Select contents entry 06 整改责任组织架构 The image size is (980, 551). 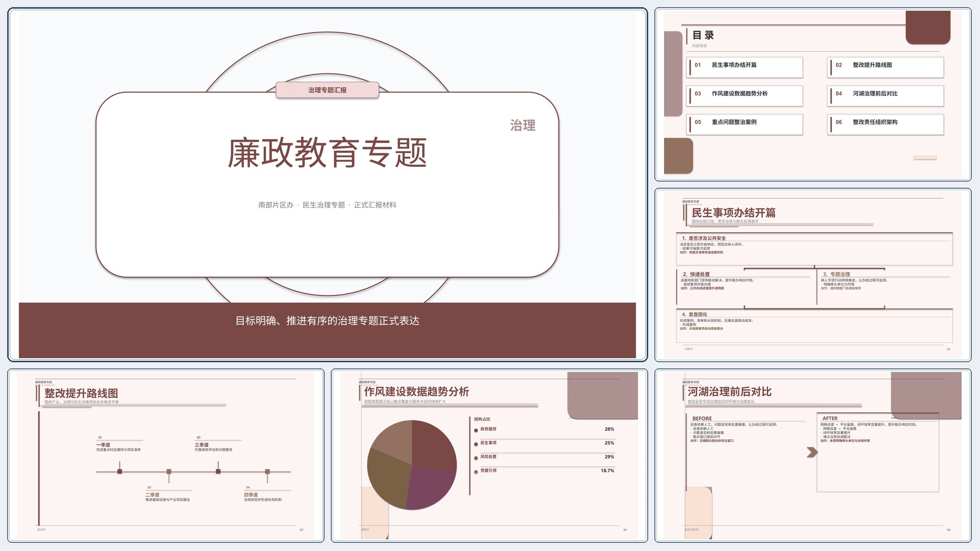[886, 124]
